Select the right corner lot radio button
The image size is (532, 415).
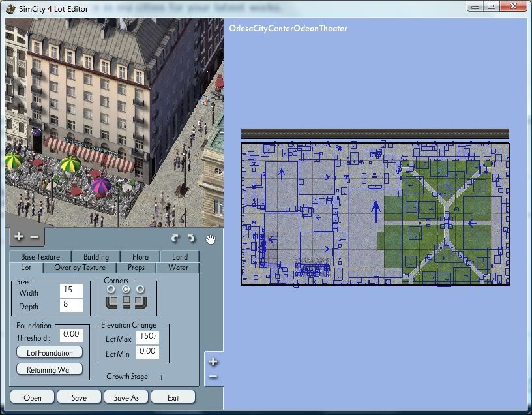140,290
